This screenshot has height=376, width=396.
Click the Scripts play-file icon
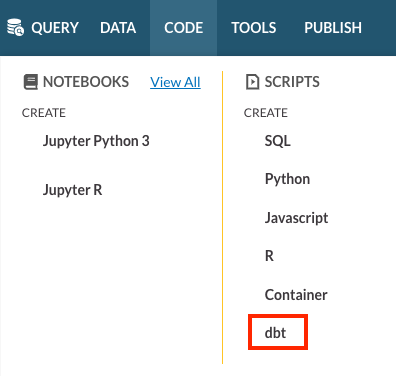(x=252, y=82)
